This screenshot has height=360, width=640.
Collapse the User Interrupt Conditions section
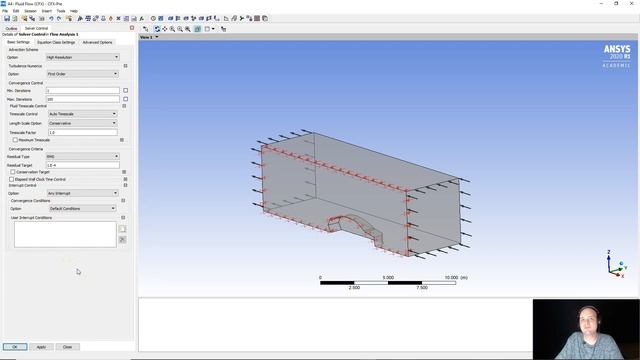123,218
